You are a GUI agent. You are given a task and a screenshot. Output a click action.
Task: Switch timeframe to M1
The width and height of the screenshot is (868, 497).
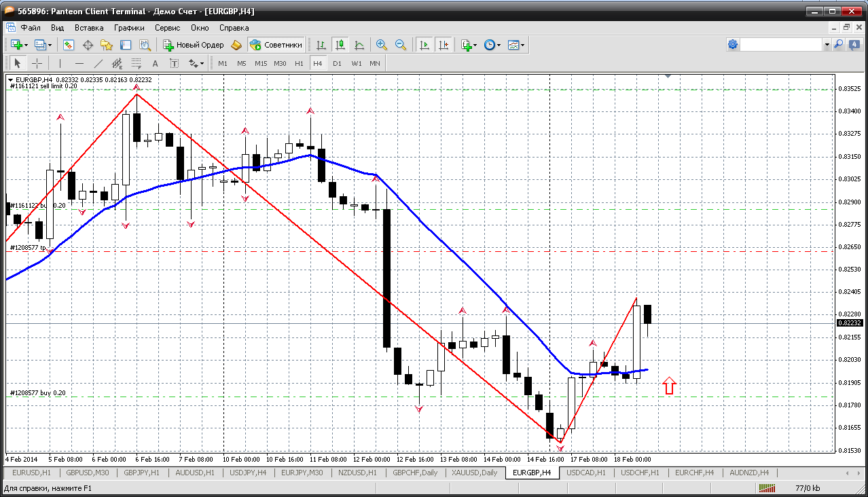pos(223,63)
